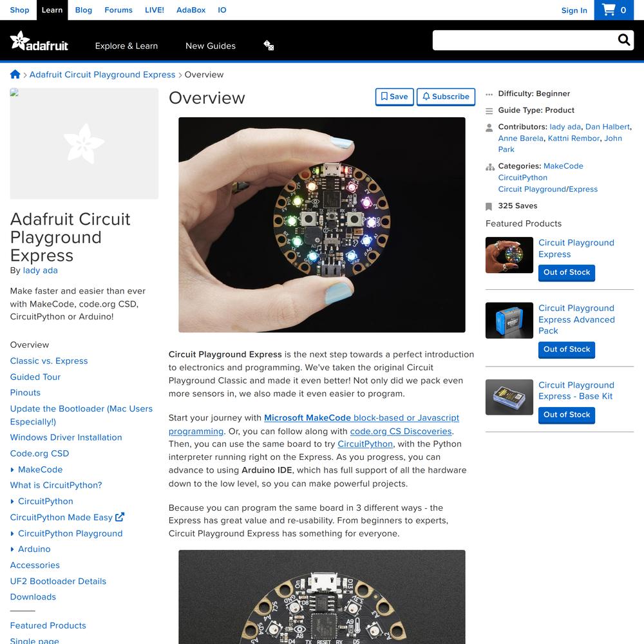Expand the CircuitPython Playground section
Screen dimensions: 644x644
tap(12, 533)
